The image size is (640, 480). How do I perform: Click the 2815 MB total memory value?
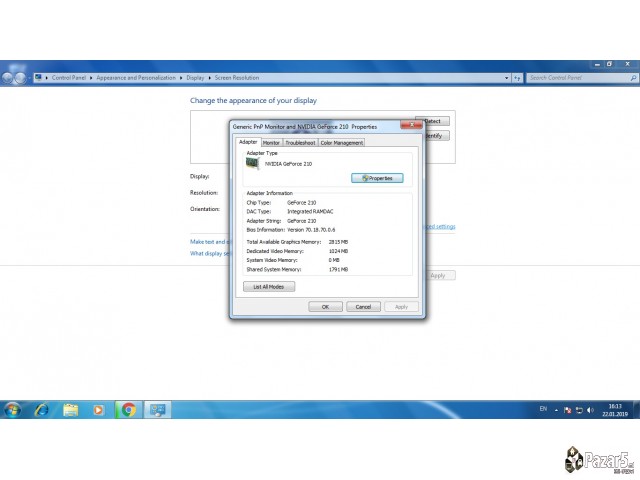tap(338, 242)
